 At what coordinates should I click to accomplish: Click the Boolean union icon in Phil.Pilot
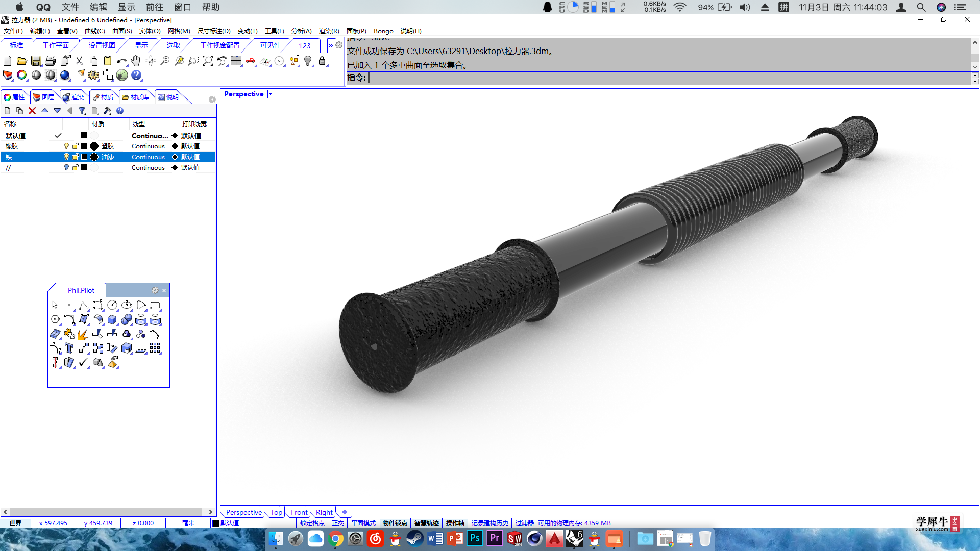[127, 319]
